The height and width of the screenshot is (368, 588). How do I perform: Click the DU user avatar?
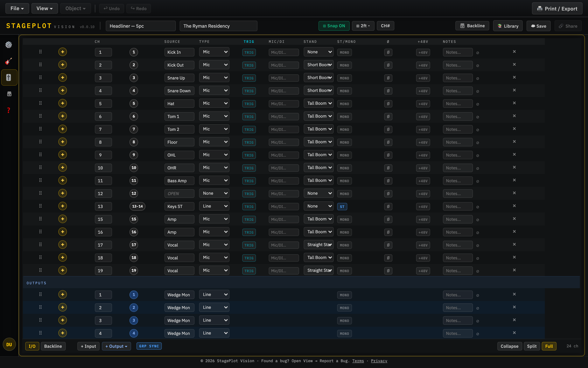click(x=9, y=344)
